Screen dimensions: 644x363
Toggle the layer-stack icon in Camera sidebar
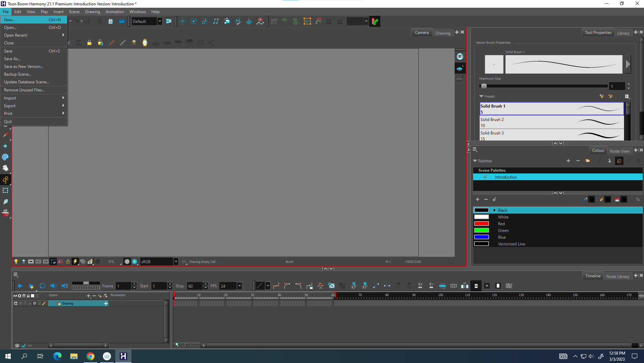click(460, 69)
